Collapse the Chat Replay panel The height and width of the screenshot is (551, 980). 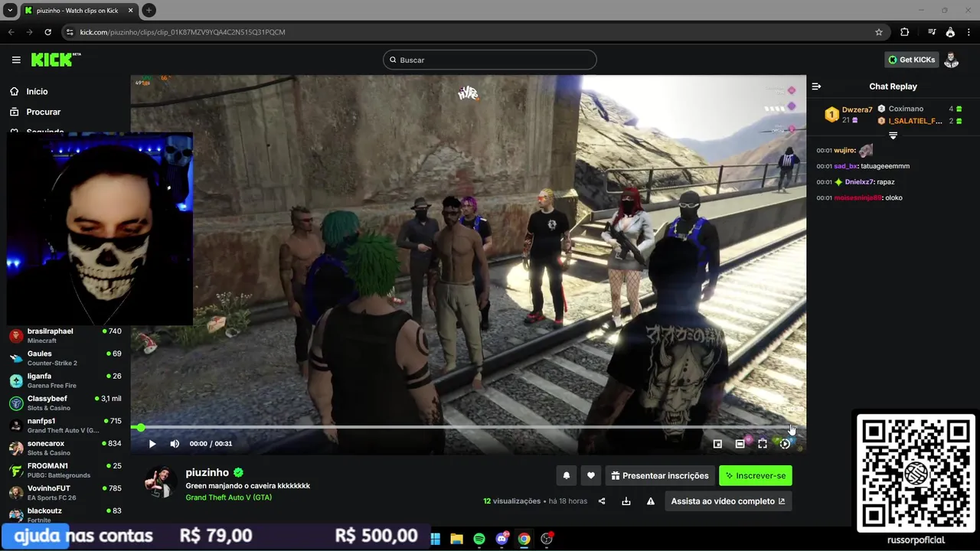816,86
